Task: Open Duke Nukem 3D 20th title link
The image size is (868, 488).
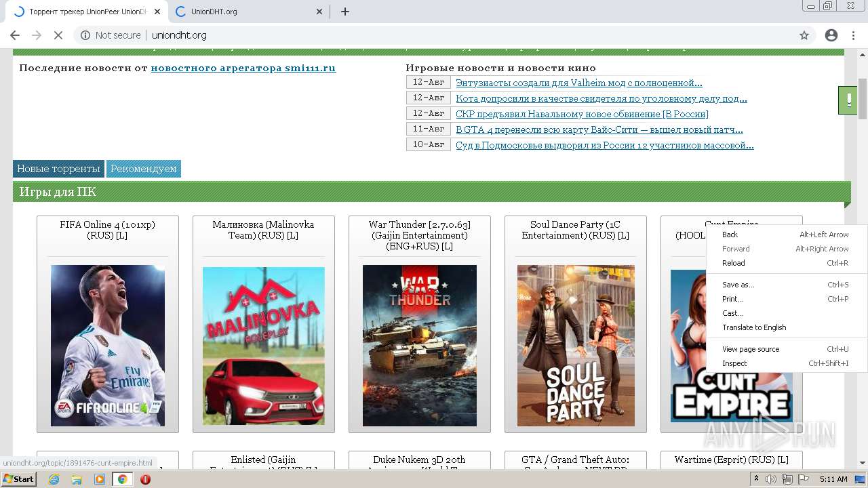Action: point(419,462)
